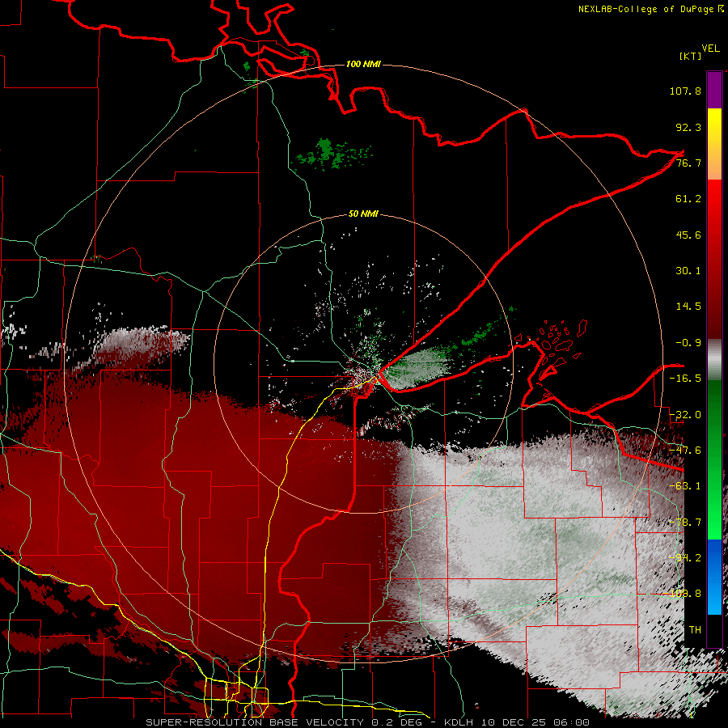
Task: Pick the purple segment of the color bar
Action: [x=714, y=90]
